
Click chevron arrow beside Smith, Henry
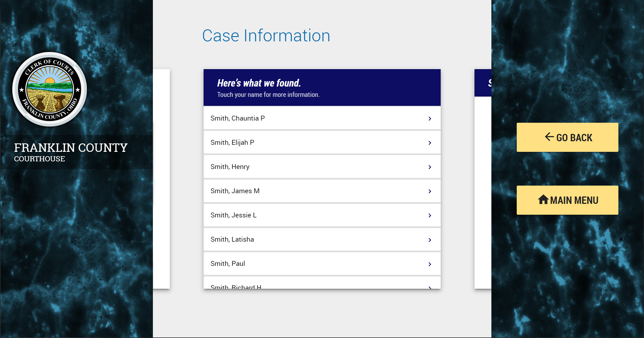pos(430,167)
